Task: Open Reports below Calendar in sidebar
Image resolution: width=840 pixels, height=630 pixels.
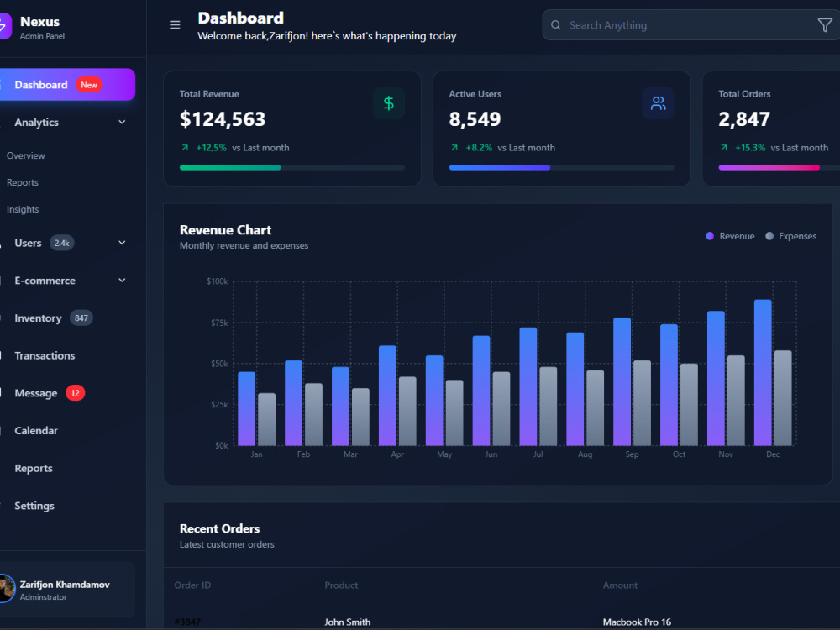Action: click(67, 468)
